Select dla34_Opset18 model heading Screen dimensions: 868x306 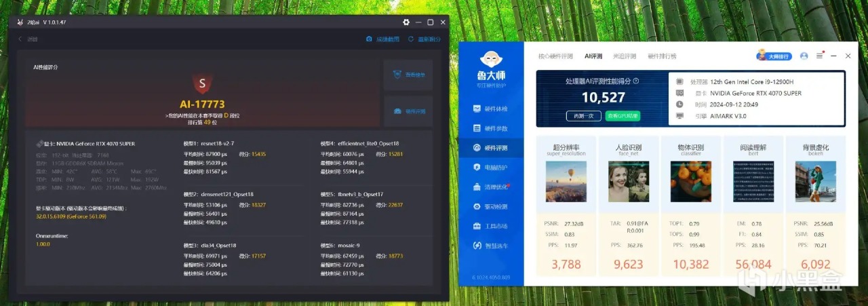pos(210,245)
